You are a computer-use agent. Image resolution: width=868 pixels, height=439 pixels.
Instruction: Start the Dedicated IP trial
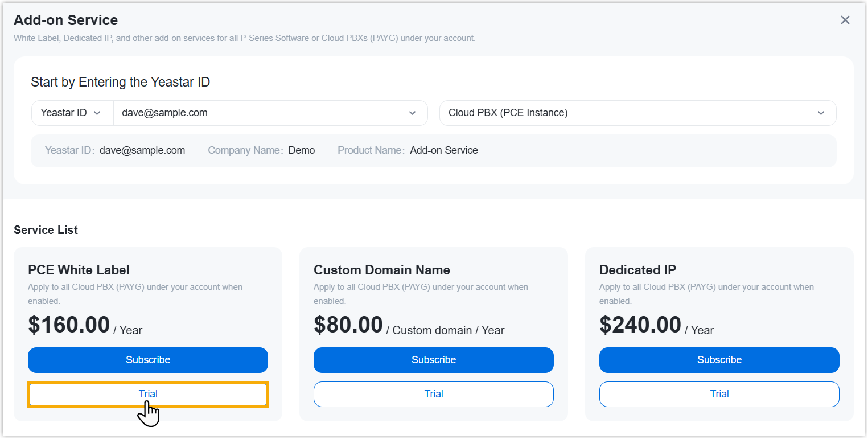(x=719, y=394)
